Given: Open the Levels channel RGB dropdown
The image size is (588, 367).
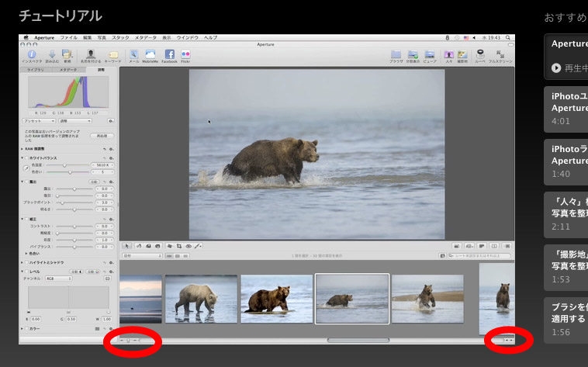Looking at the screenshot, I should [59, 279].
